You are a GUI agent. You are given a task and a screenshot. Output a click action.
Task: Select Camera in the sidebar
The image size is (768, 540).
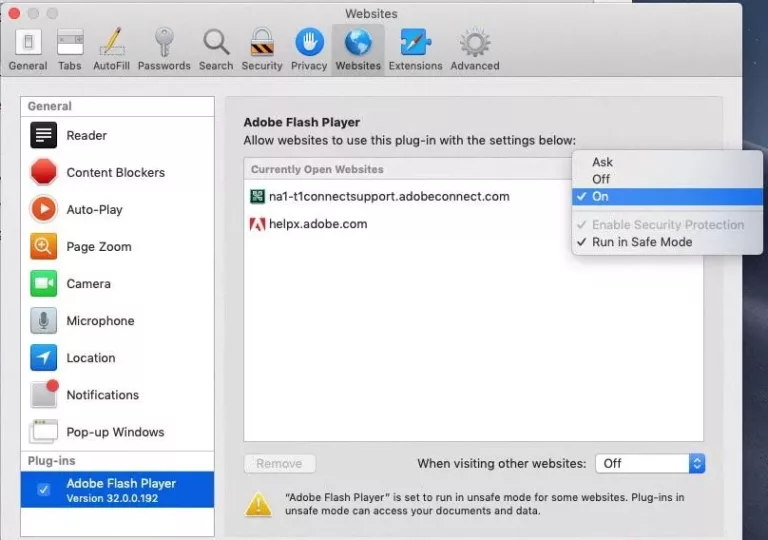[118, 284]
